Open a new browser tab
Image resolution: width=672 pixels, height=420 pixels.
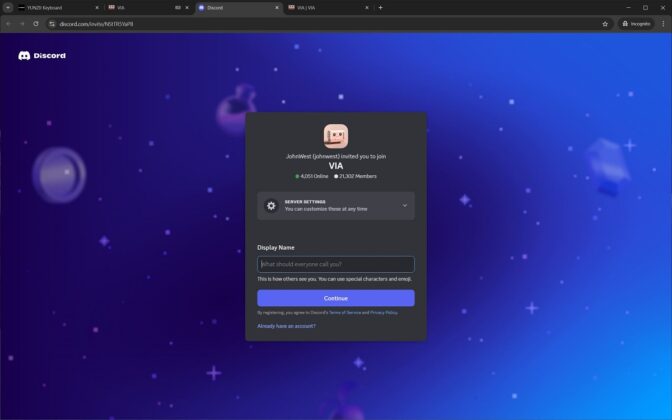(380, 8)
